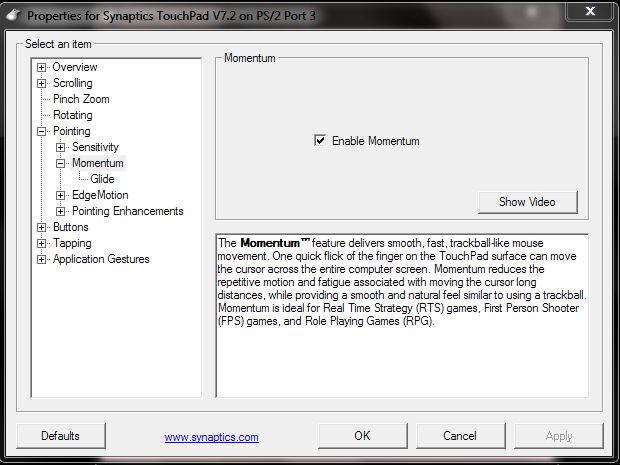Select Scrolling in the item tree
Screen dimensions: 620x465
73,83
